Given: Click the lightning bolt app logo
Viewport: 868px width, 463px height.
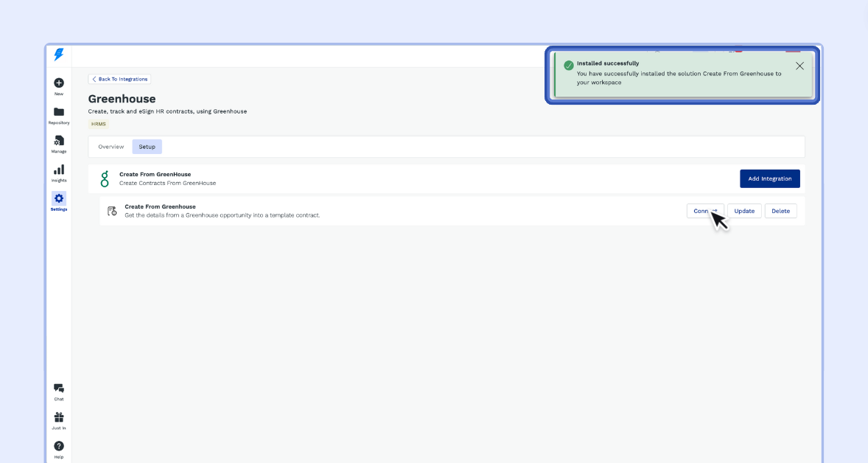Looking at the screenshot, I should (x=59, y=55).
